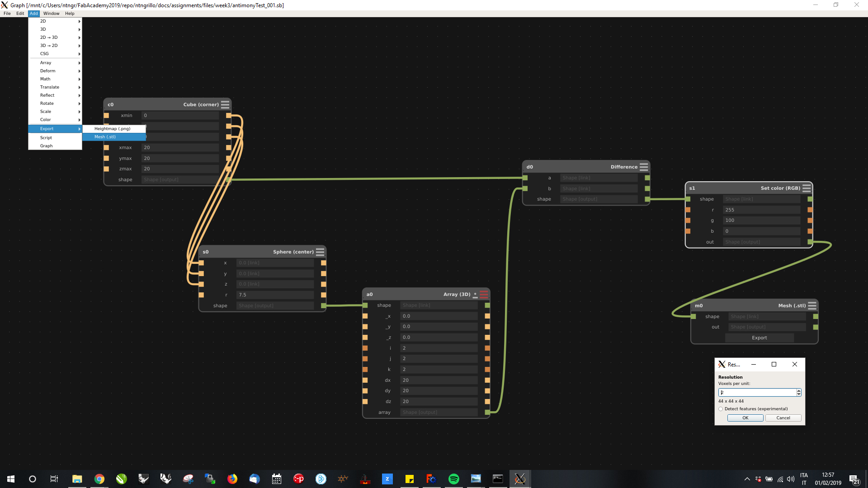Open Spotify from the taskbar
The height and width of the screenshot is (488, 868).
453,479
